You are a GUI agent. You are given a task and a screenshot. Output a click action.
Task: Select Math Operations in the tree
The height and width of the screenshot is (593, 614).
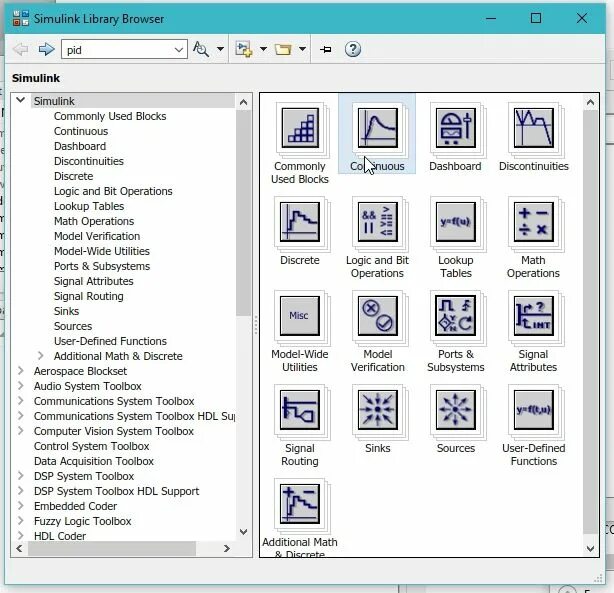click(94, 221)
